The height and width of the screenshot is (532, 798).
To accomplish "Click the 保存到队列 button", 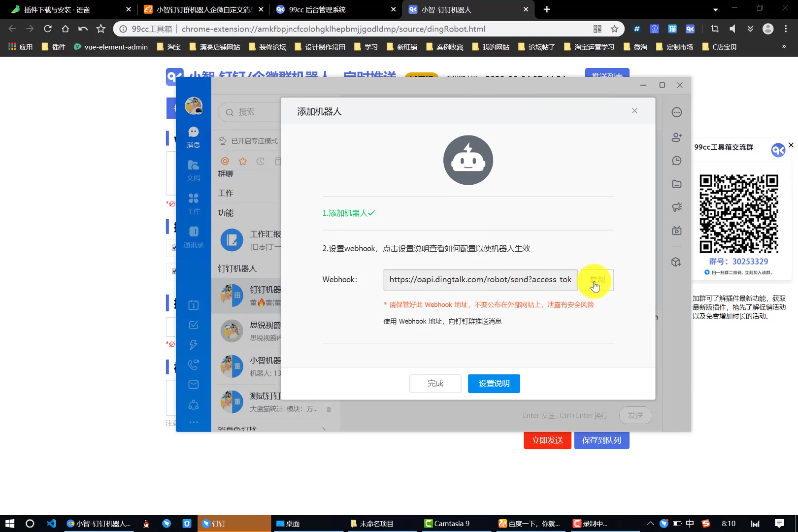I will [601, 440].
